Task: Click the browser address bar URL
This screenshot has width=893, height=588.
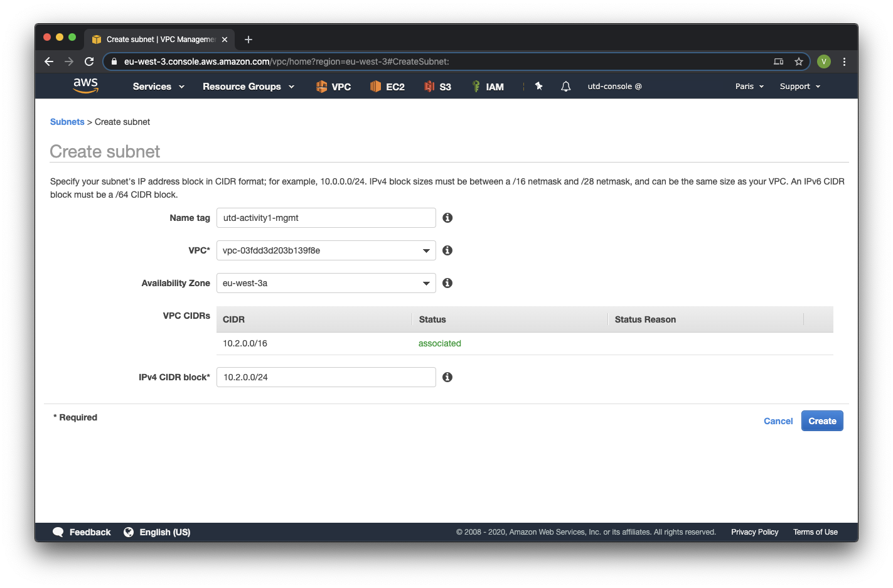Action: point(287,61)
